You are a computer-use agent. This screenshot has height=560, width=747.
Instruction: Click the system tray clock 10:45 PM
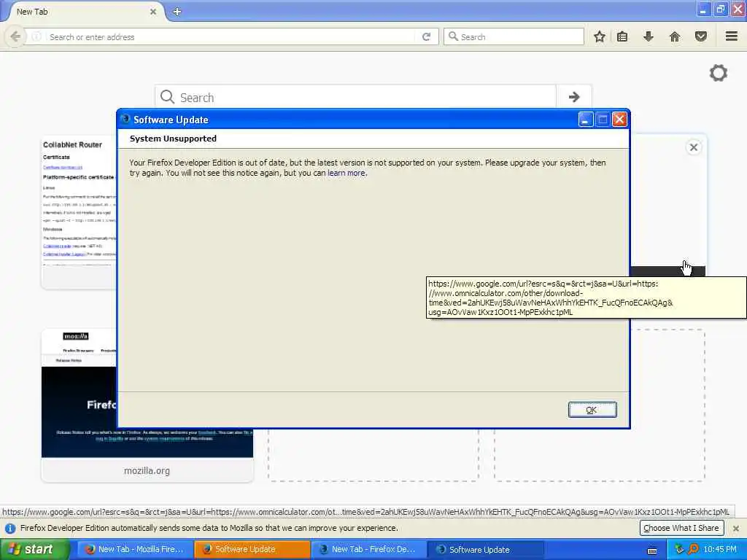pos(720,549)
